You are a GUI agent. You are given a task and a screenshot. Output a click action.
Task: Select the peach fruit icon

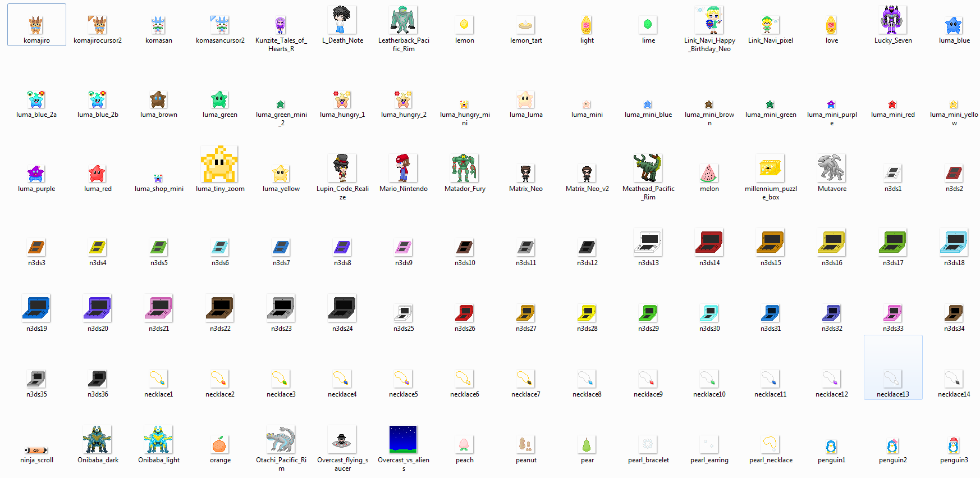464,444
